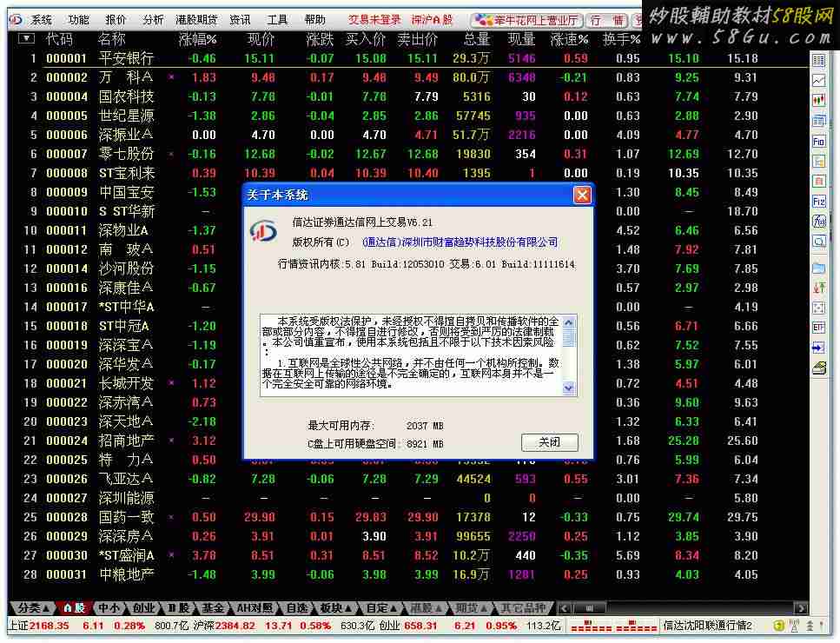The width and height of the screenshot is (840, 643).
Task: Click the app logo icon in menu bar
Action: coord(16,20)
